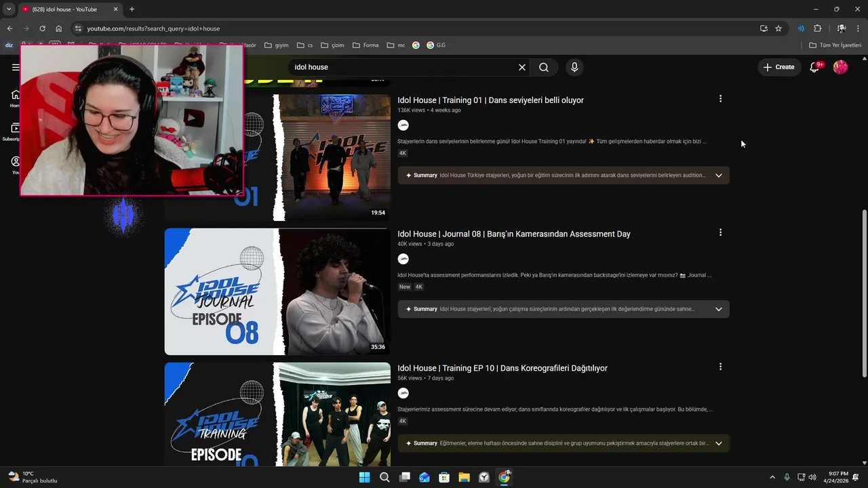Play the Training 01 video thumbnail
Viewport: 868px width, 488px height.
point(317,157)
